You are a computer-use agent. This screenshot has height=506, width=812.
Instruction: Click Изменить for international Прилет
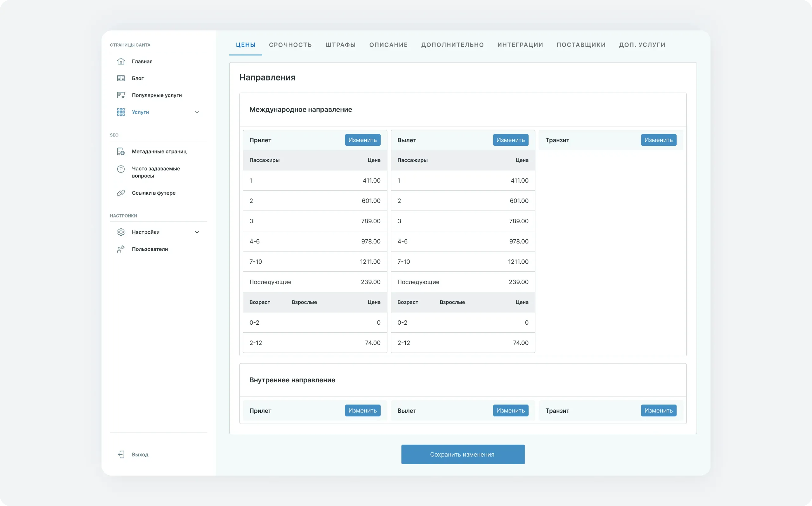363,140
